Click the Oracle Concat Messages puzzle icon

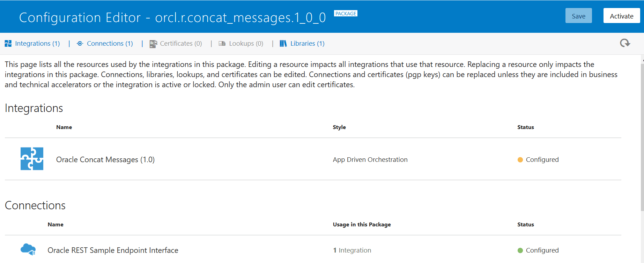point(32,159)
